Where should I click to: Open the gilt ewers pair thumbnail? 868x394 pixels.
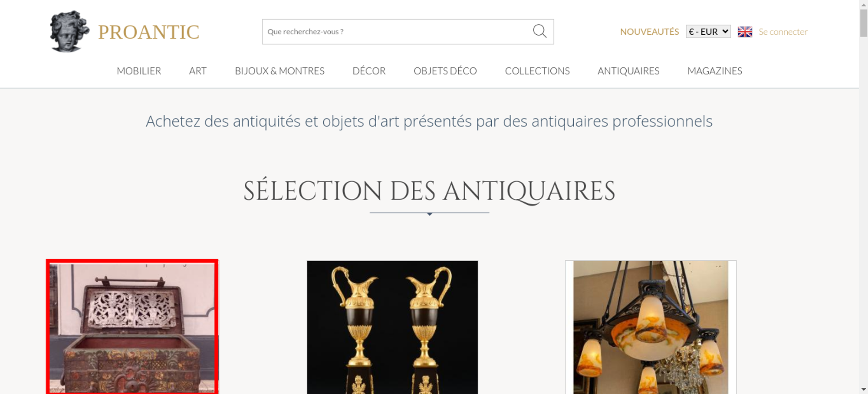click(x=392, y=327)
